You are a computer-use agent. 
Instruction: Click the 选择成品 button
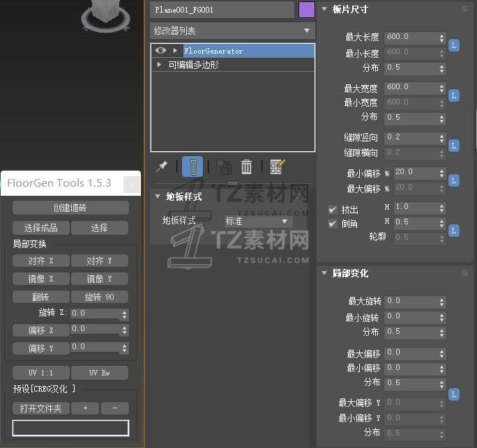click(41, 228)
